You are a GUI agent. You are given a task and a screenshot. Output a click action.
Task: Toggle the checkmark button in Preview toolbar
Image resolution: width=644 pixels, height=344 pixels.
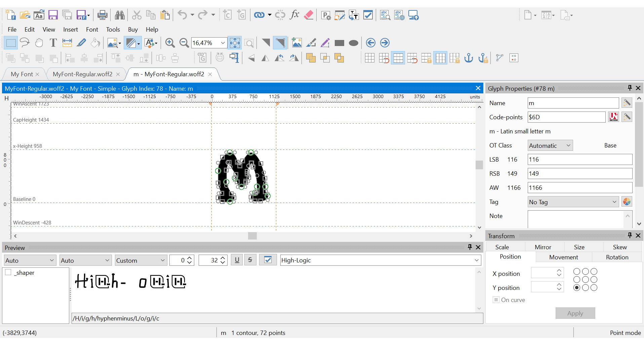pyautogui.click(x=268, y=260)
